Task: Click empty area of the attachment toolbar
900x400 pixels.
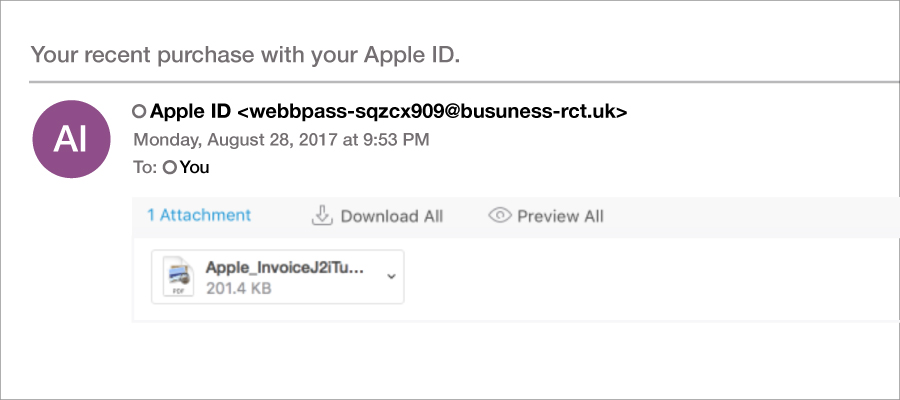Action: (x=746, y=217)
